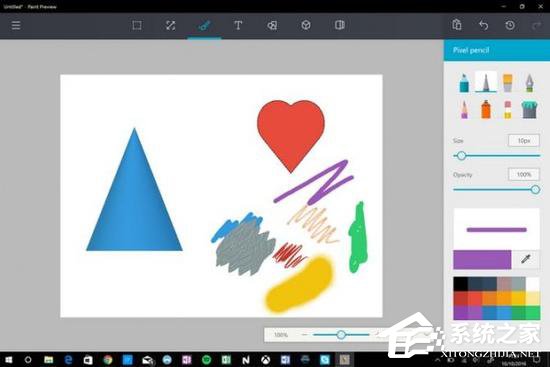Click the purple stroke preview box

496,228
